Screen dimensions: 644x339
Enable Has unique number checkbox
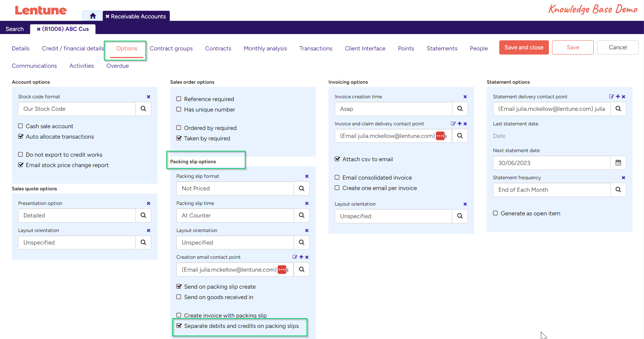pos(179,109)
